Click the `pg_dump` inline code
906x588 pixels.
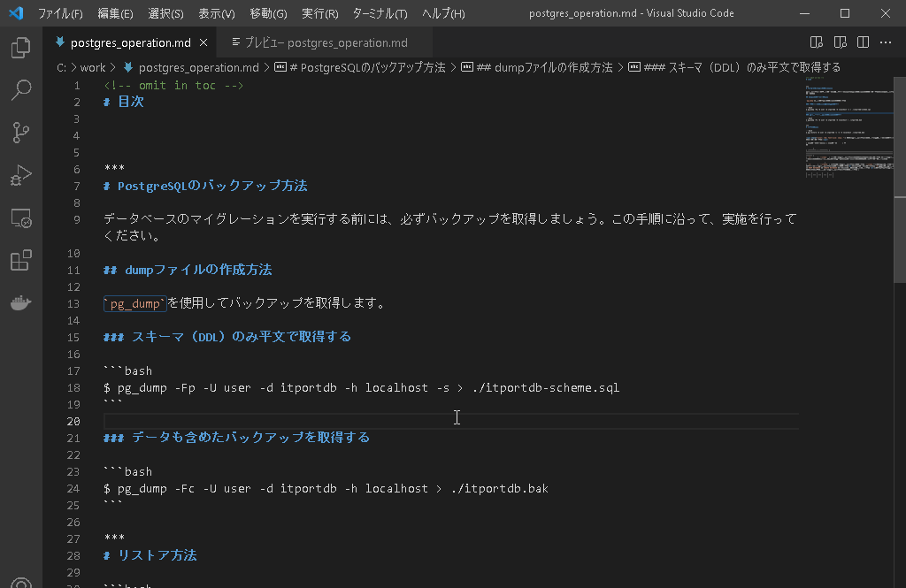tap(135, 304)
